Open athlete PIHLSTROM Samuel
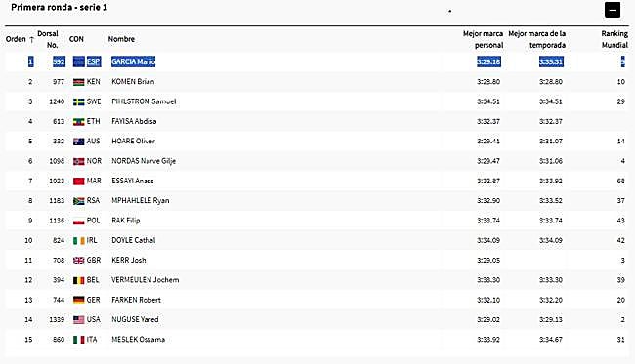Viewport: 635px width, 364px height. 144,101
